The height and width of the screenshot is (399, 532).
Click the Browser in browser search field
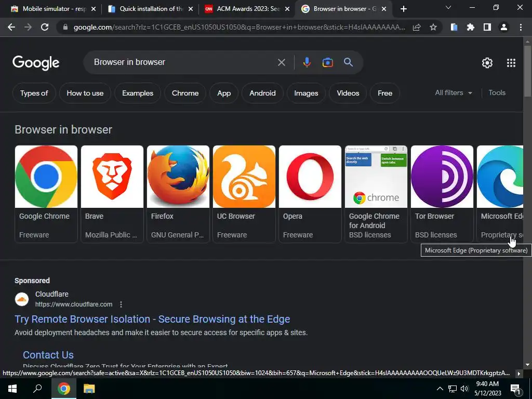pos(183,62)
